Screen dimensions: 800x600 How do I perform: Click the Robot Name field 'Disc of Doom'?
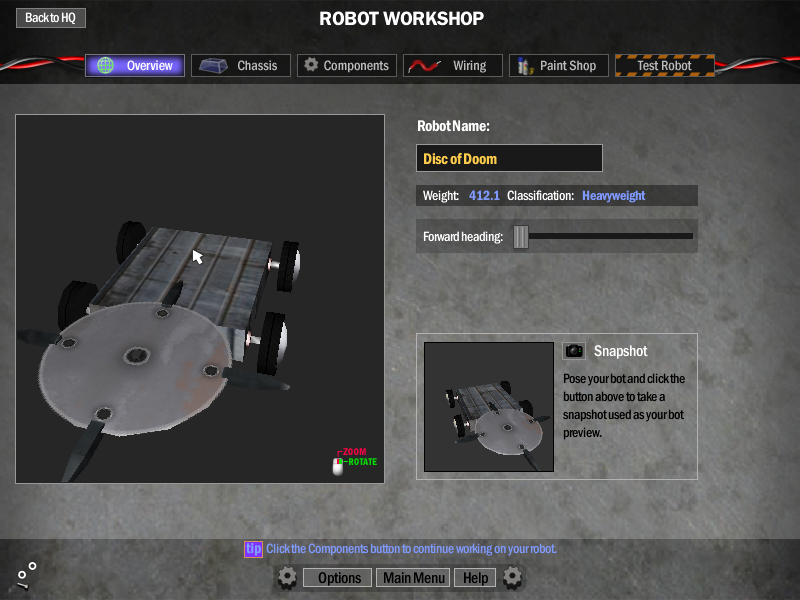tap(509, 158)
